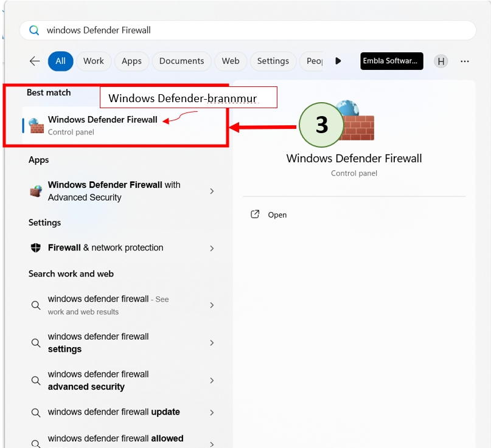491x448 pixels.
Task: Click the Open external link icon
Action: pyautogui.click(x=256, y=215)
